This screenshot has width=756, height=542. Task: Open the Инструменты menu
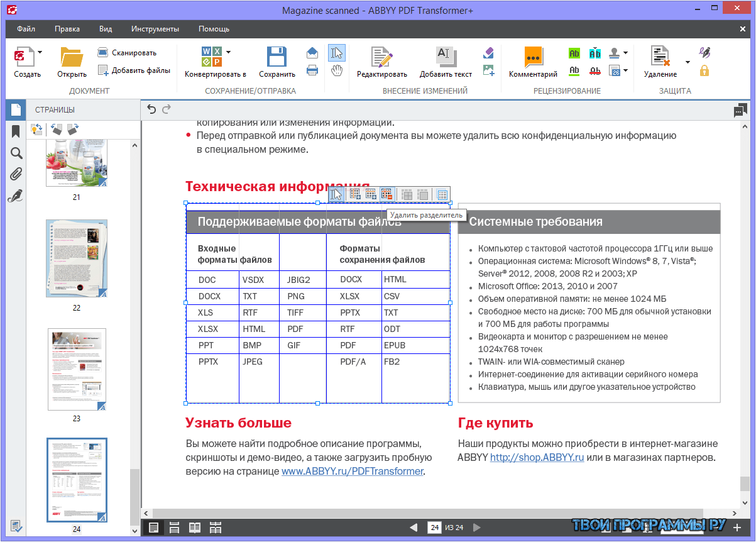point(155,29)
